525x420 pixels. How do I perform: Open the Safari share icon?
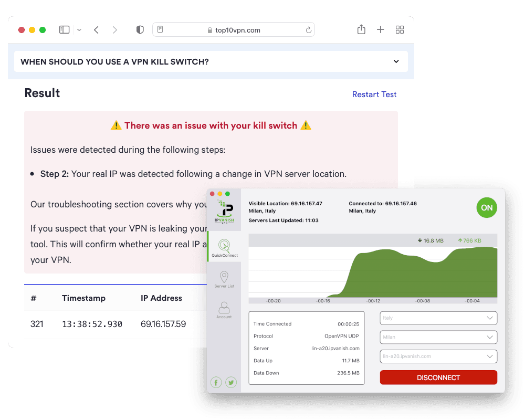coord(361,29)
